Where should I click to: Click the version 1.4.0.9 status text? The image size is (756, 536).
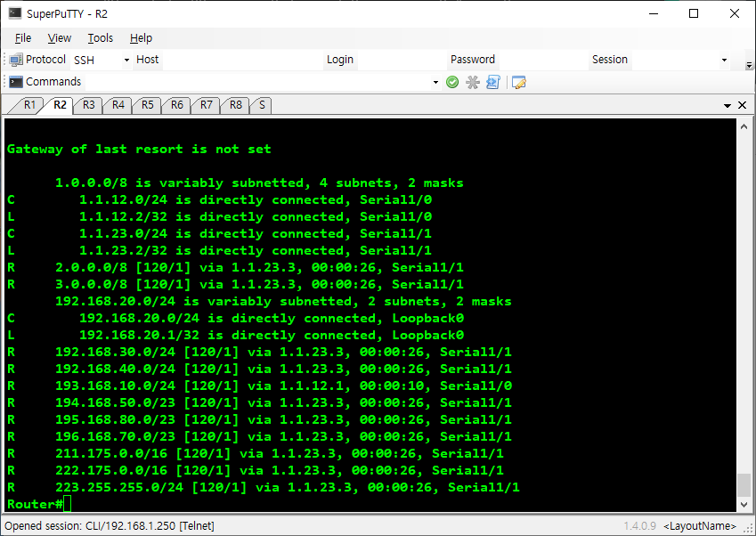click(640, 526)
